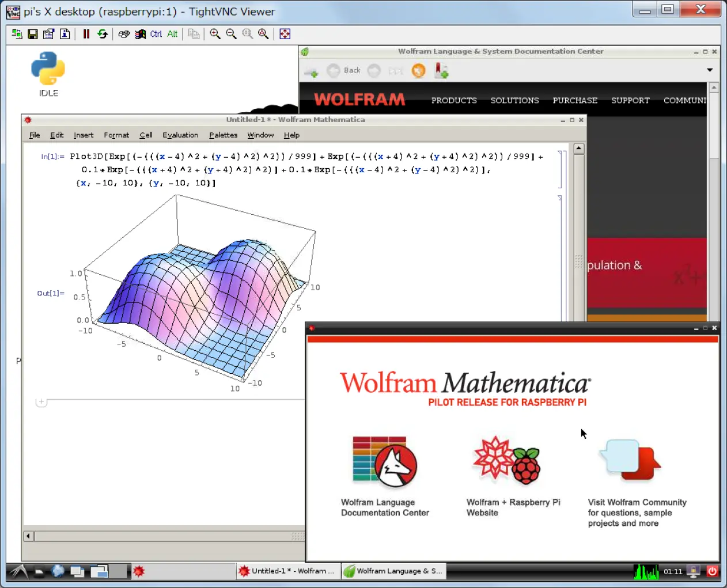Click the plus to insert a new notebook cell
727x588 pixels.
pyautogui.click(x=41, y=401)
